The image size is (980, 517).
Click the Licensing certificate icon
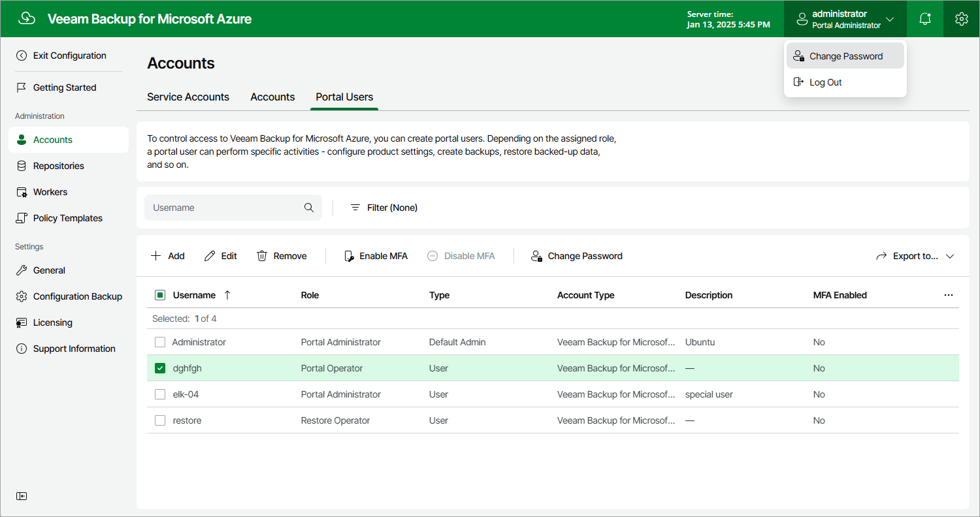(x=22, y=322)
